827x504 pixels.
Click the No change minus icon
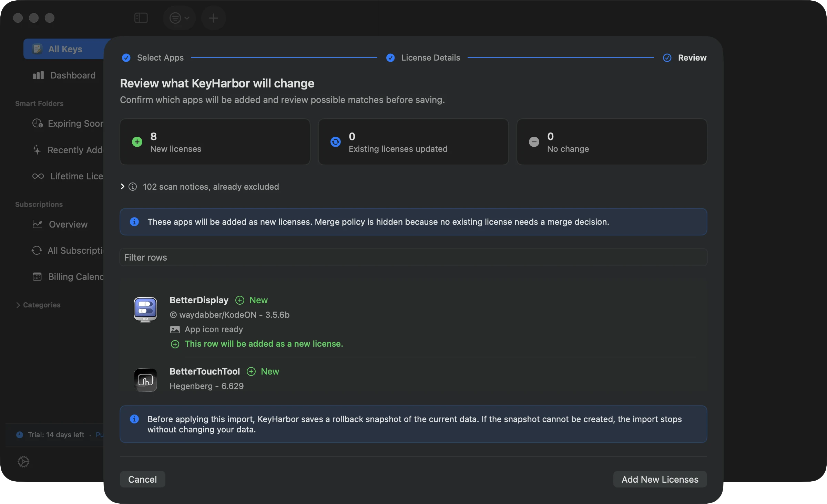pyautogui.click(x=534, y=142)
